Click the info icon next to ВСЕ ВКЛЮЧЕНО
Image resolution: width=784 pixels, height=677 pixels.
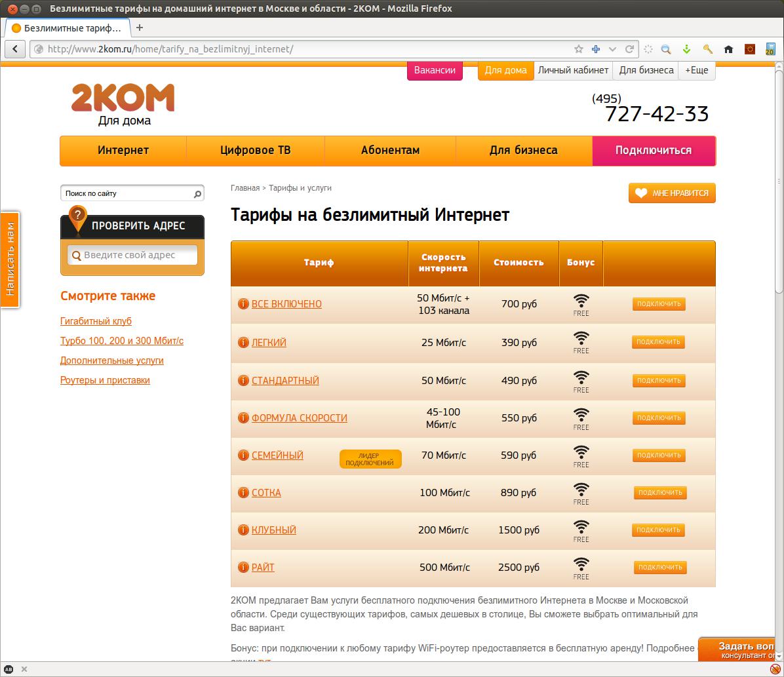pyautogui.click(x=243, y=304)
